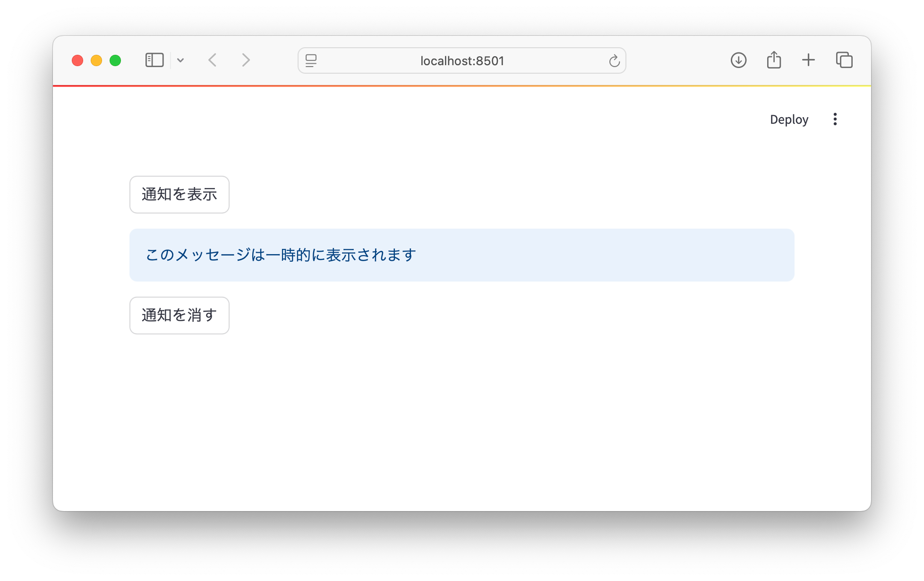Reload the localhost:8501 page
Viewport: 924px width, 581px height.
[x=614, y=60]
